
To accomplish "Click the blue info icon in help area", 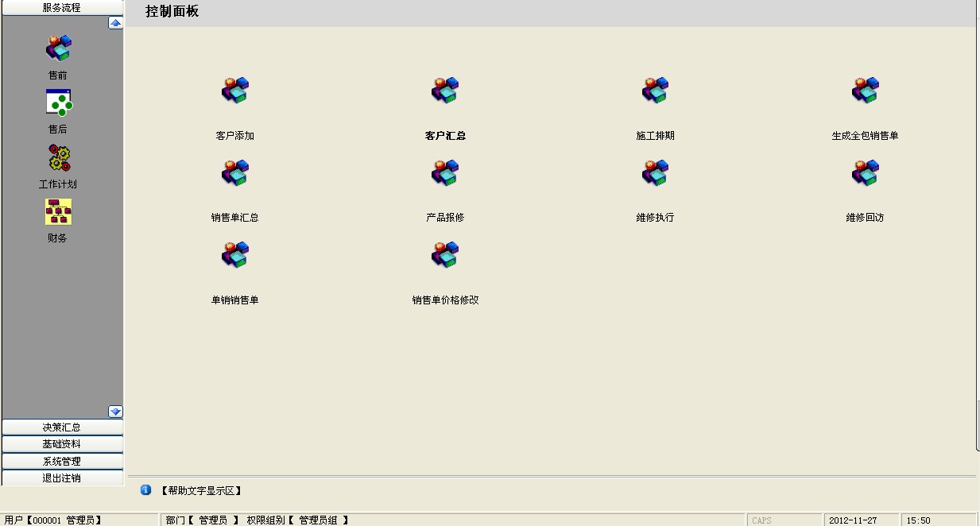I will [145, 490].
